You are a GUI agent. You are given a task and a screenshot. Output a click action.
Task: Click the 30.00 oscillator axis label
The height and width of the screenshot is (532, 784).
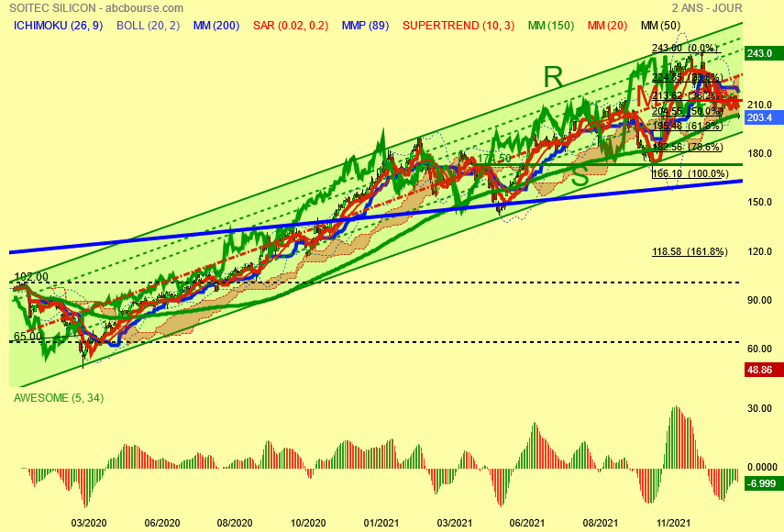759,408
